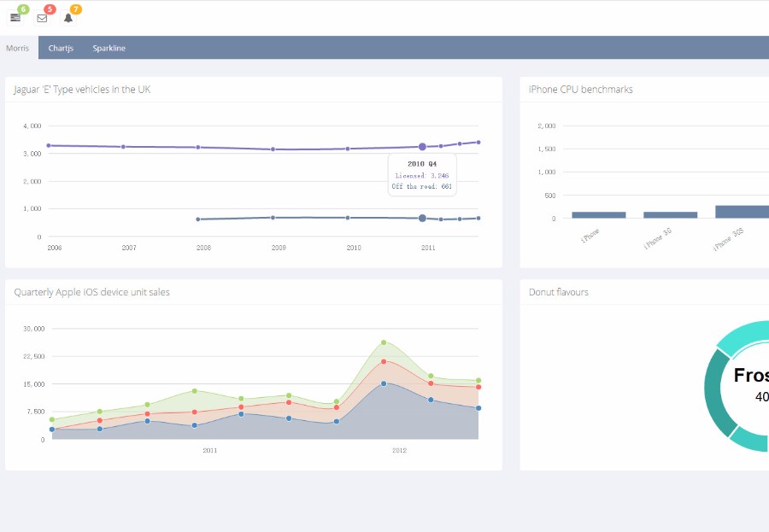Click the last purple point on Licensed line

click(x=478, y=142)
